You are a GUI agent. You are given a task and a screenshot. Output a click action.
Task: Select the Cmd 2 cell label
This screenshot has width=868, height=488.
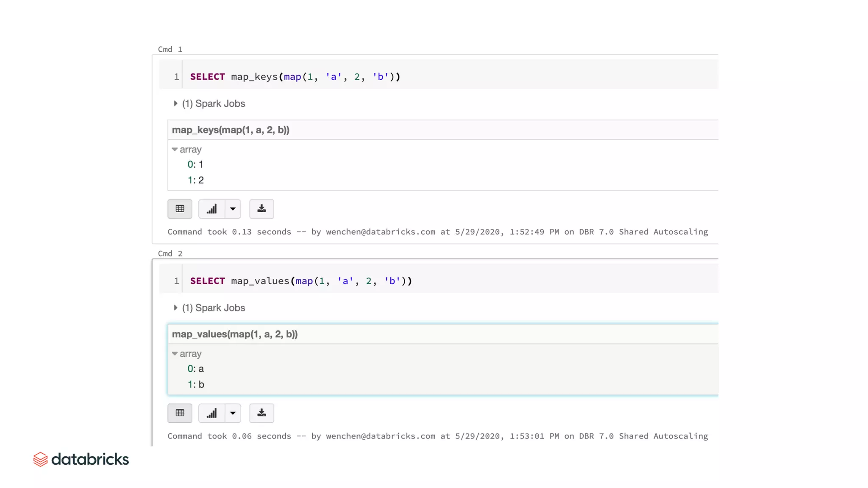[x=170, y=253]
